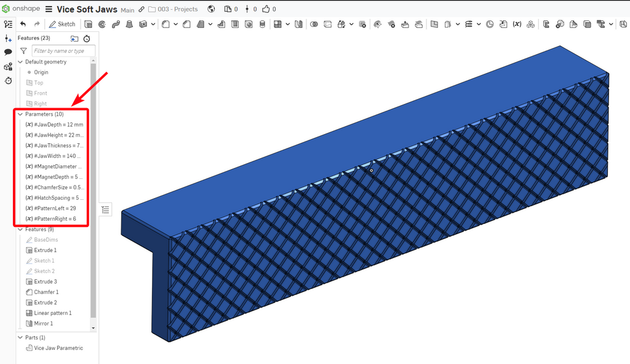This screenshot has width=630, height=364.
Task: Select the Mirror tool in the toolbar
Action: pos(298,24)
